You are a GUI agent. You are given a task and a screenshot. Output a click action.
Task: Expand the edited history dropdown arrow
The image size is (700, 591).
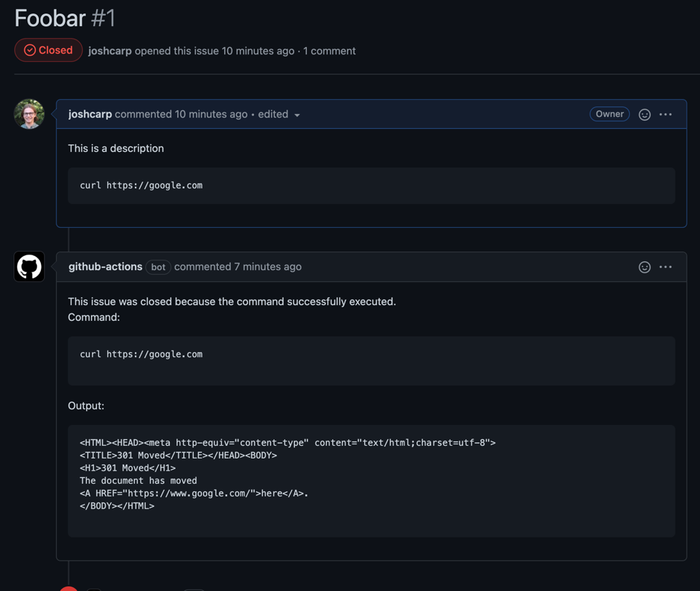coord(297,115)
